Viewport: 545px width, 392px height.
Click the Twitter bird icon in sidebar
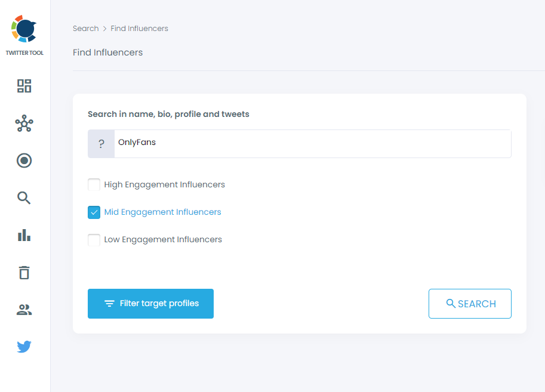point(24,347)
